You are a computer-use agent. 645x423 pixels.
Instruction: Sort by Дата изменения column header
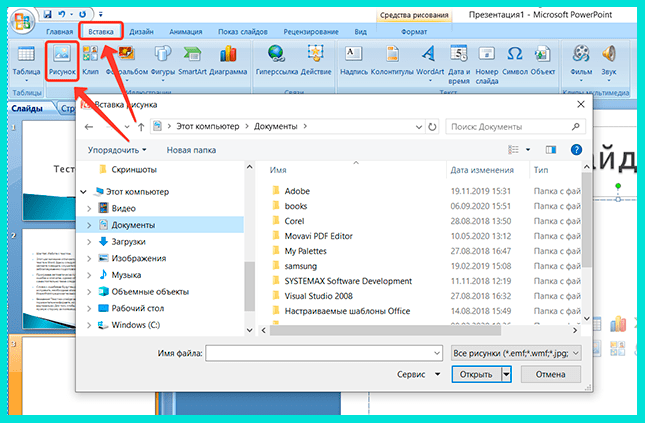coord(482,170)
